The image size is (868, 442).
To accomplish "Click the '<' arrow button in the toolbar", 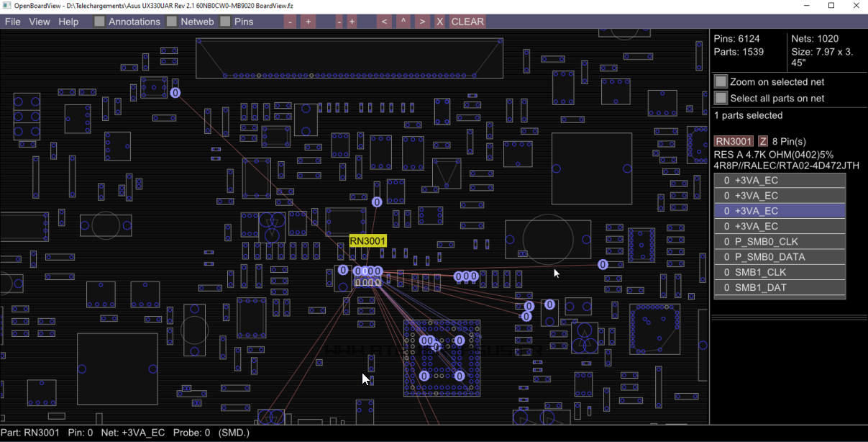I will tap(385, 22).
